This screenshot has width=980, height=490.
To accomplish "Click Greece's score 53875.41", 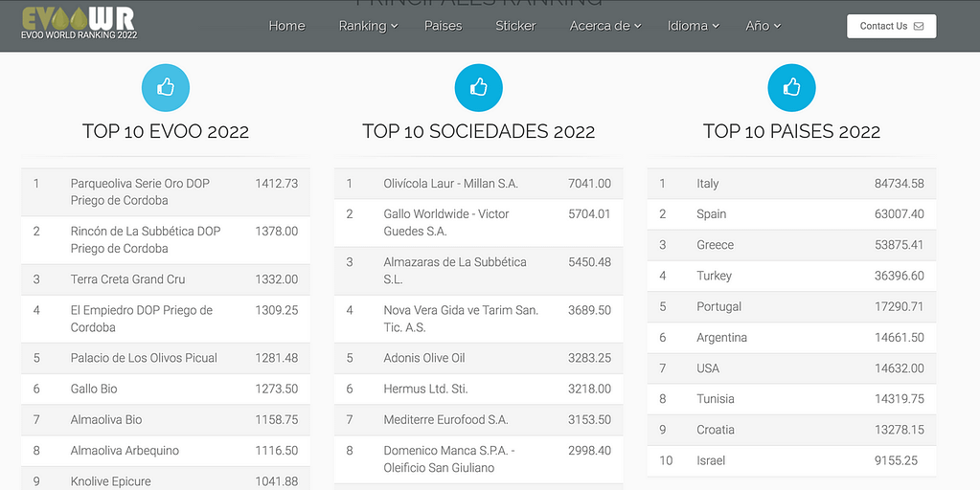I will 899,245.
